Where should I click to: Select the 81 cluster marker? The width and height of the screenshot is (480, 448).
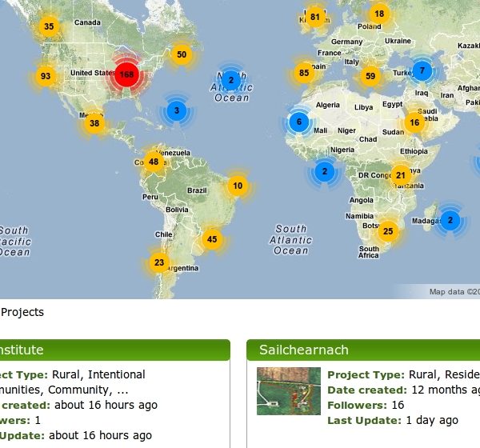click(315, 17)
